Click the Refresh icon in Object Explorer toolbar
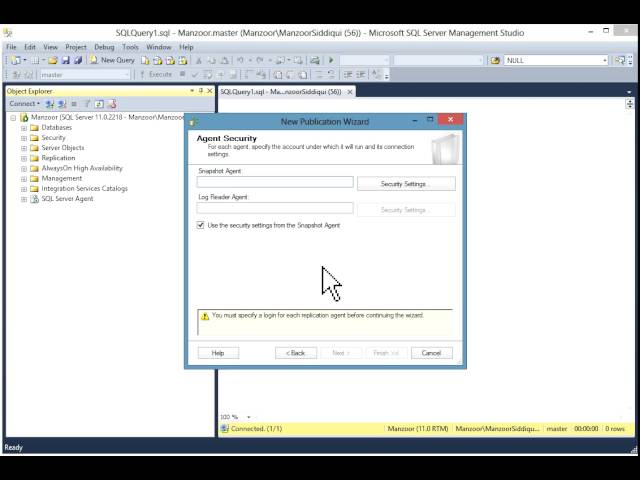Image resolution: width=640 pixels, height=480 pixels. (x=99, y=104)
